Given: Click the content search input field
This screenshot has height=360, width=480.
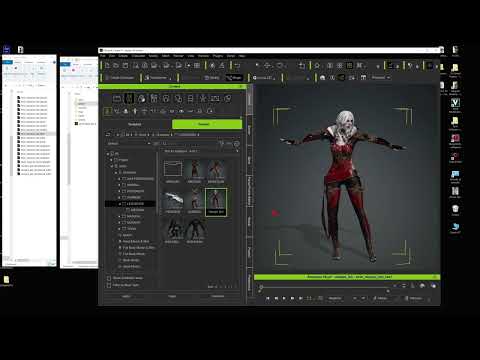Looking at the screenshot, I should [x=192, y=144].
